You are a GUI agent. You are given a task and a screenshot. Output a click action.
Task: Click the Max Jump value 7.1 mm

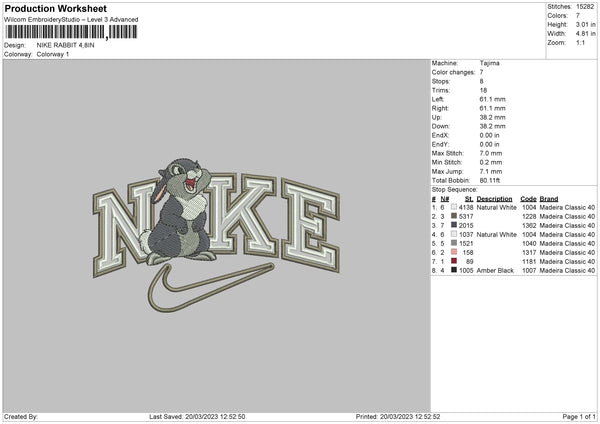(491, 172)
